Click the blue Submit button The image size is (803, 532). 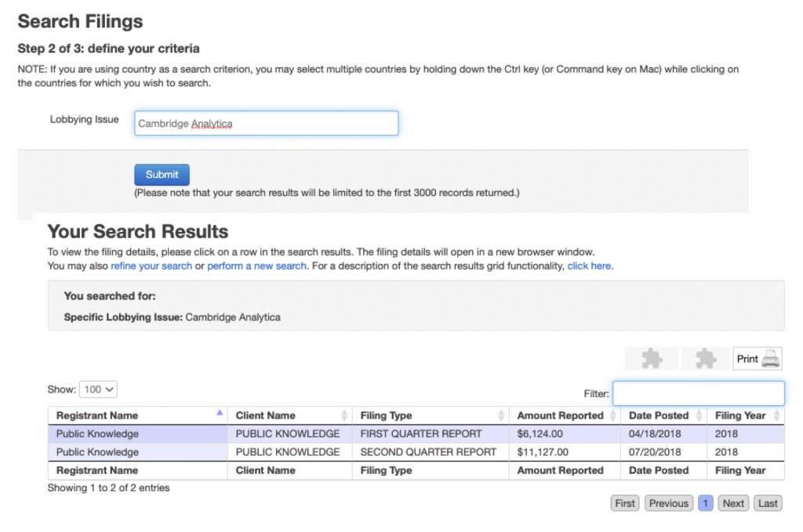(162, 175)
